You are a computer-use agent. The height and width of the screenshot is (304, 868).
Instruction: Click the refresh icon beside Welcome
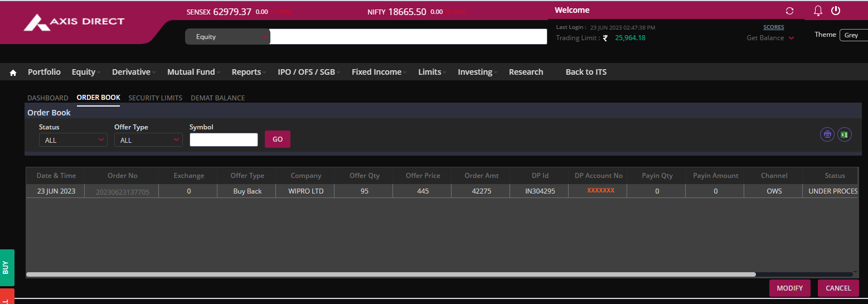789,11
